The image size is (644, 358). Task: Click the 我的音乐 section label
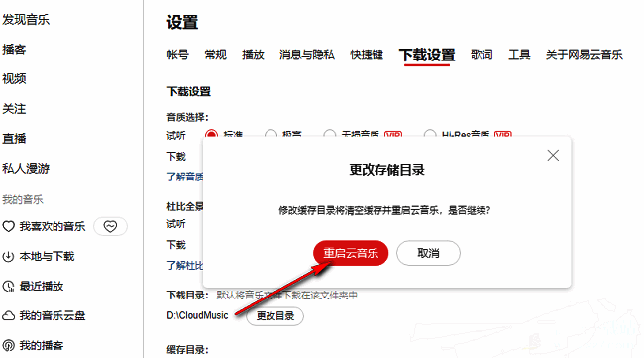click(23, 199)
